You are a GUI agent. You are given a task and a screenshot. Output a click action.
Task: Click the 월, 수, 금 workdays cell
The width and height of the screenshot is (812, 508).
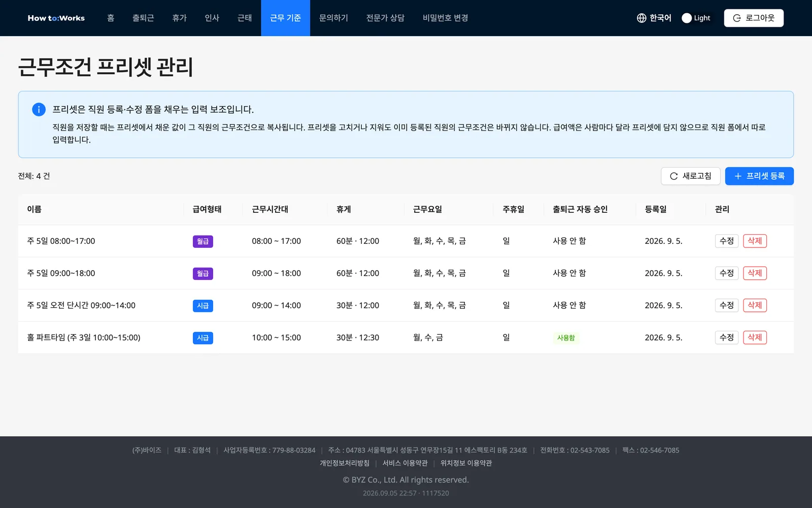coord(428,337)
